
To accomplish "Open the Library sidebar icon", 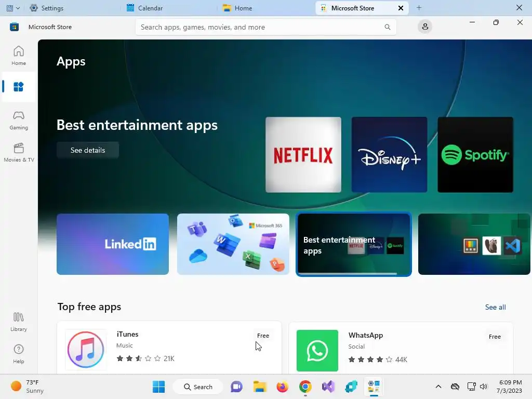I will click(x=19, y=322).
